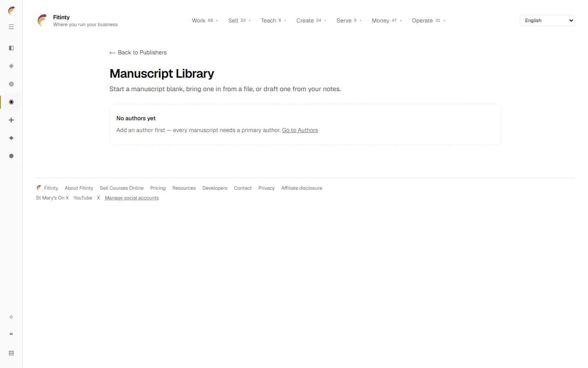Click the Manuscript Library heading
This screenshot has height=368, width=588.
click(x=162, y=74)
